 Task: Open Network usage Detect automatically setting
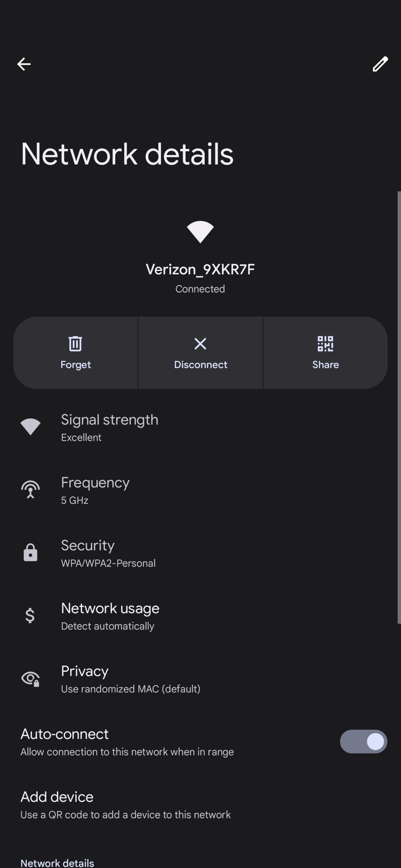(200, 616)
